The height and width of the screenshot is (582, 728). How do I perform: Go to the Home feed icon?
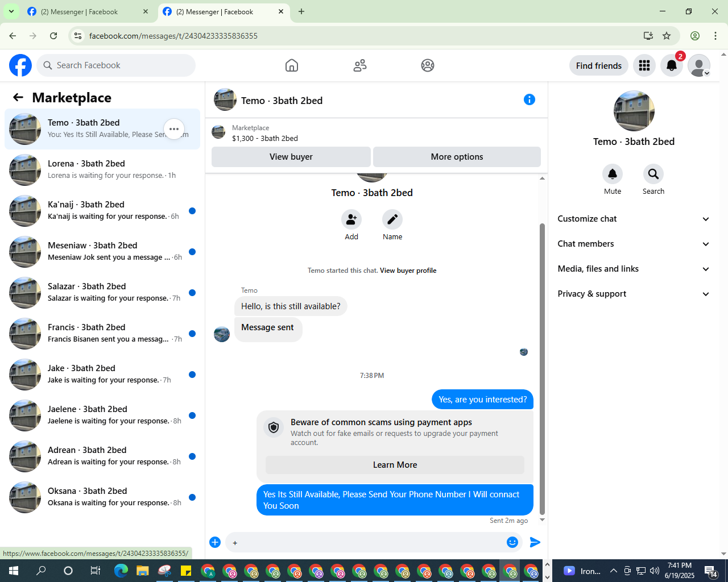pyautogui.click(x=292, y=65)
